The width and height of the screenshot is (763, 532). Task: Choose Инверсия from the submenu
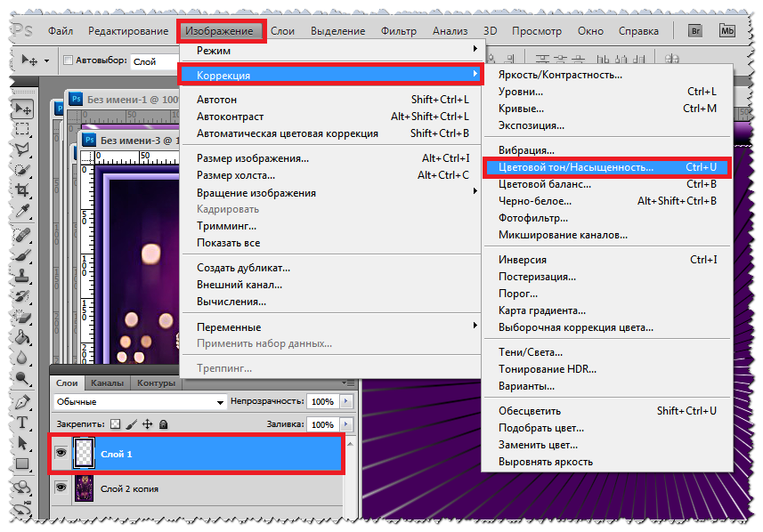tap(607, 260)
